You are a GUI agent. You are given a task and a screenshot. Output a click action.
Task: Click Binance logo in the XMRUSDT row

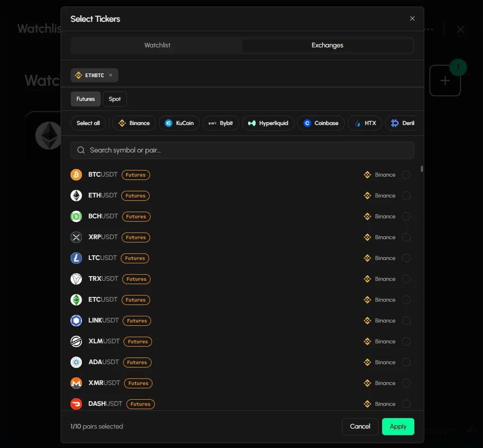367,383
